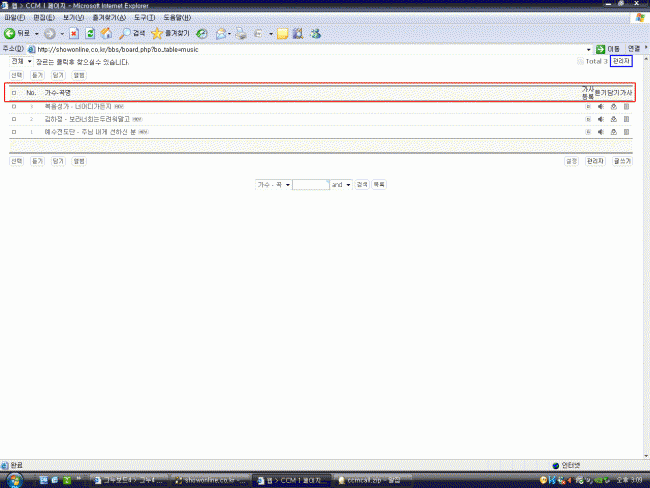650x488 pixels.
Task: Click lyrics-register icon for 보라너희는두려워말고 row
Action: (588, 119)
